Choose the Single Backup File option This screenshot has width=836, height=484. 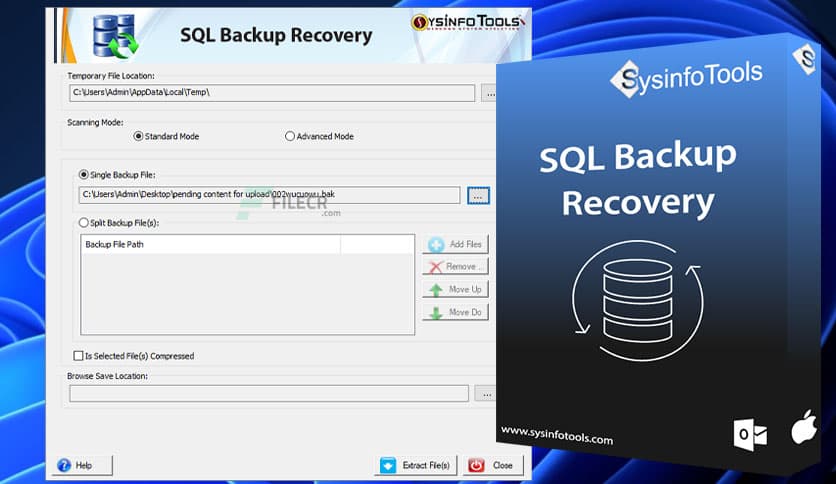coord(117,175)
